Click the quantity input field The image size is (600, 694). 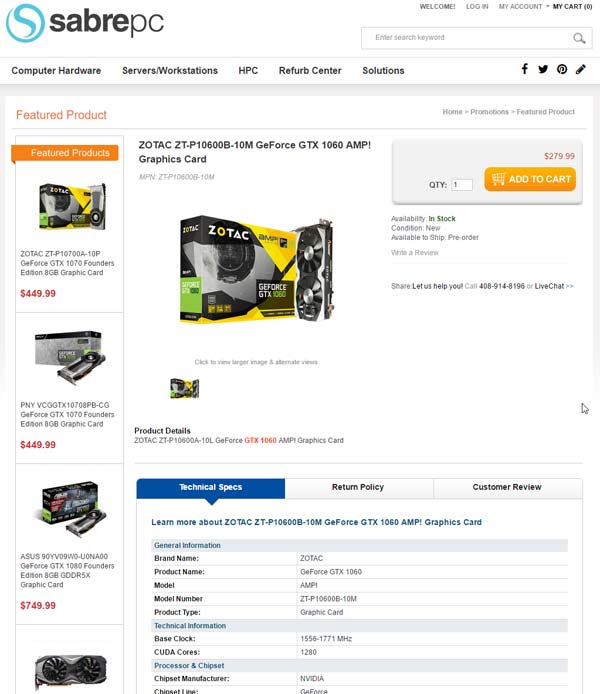pos(462,185)
